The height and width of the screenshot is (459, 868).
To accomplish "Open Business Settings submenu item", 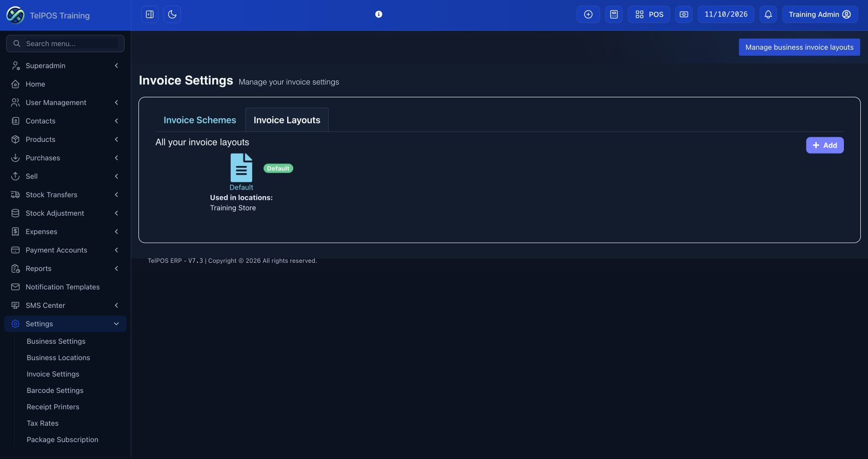I will click(56, 341).
